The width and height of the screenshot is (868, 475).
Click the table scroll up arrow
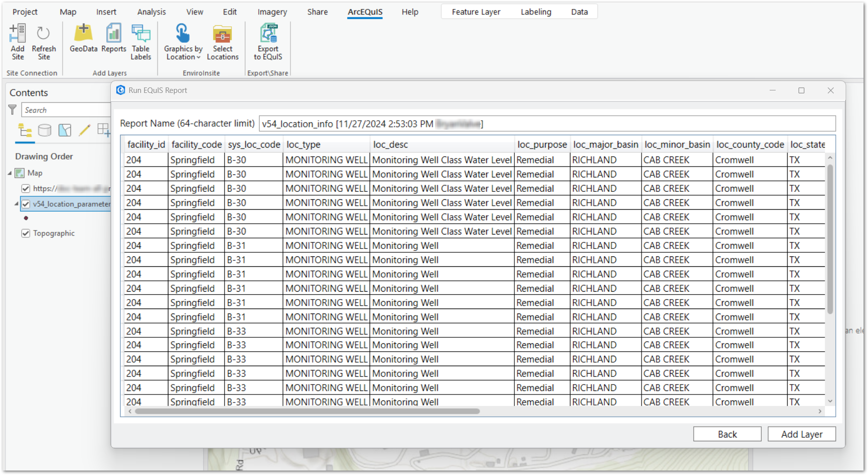click(x=830, y=158)
